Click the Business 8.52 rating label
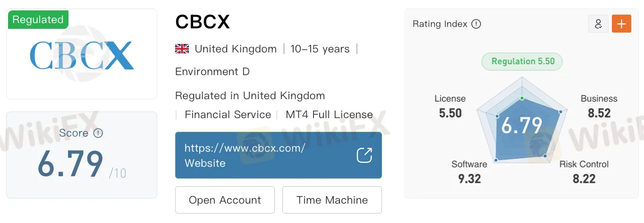Image resolution: width=644 pixels, height=223 pixels. point(599,106)
